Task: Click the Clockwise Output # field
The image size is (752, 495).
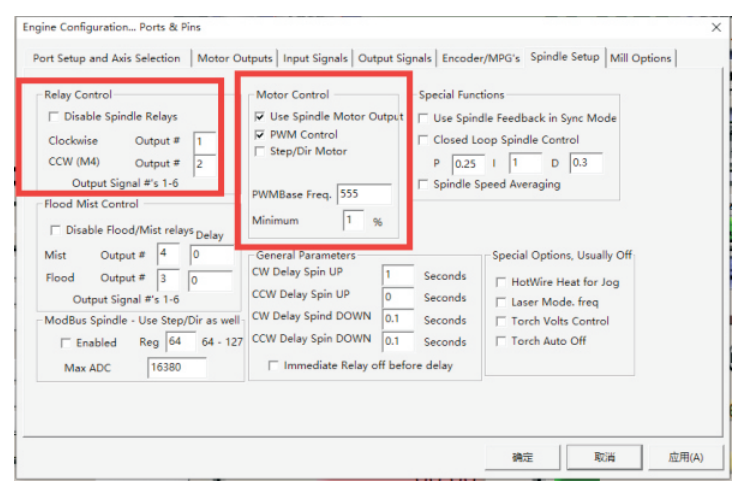Action: click(205, 141)
